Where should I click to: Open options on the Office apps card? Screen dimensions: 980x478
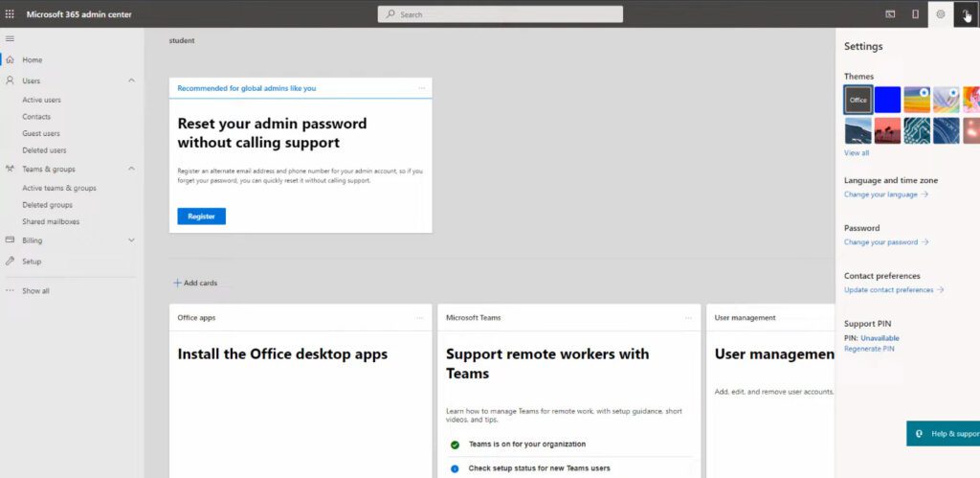click(420, 318)
